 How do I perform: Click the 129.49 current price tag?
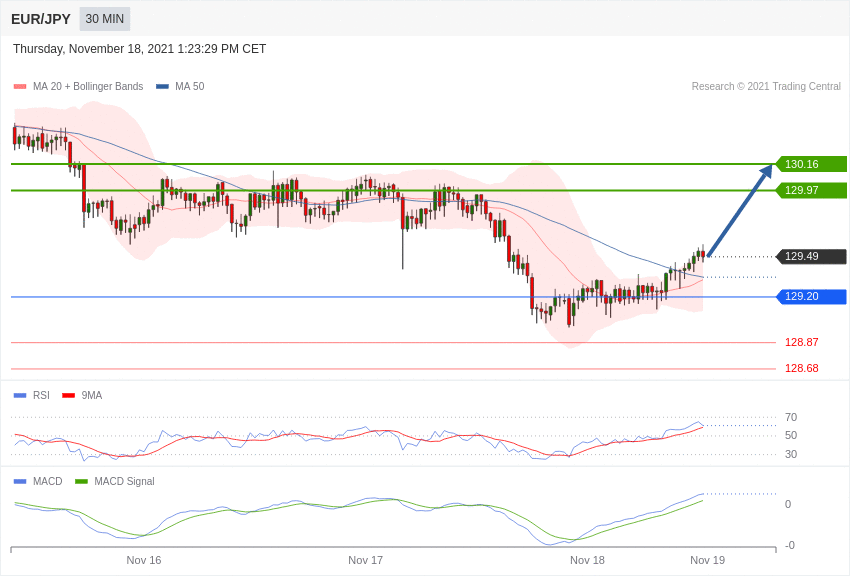(812, 256)
